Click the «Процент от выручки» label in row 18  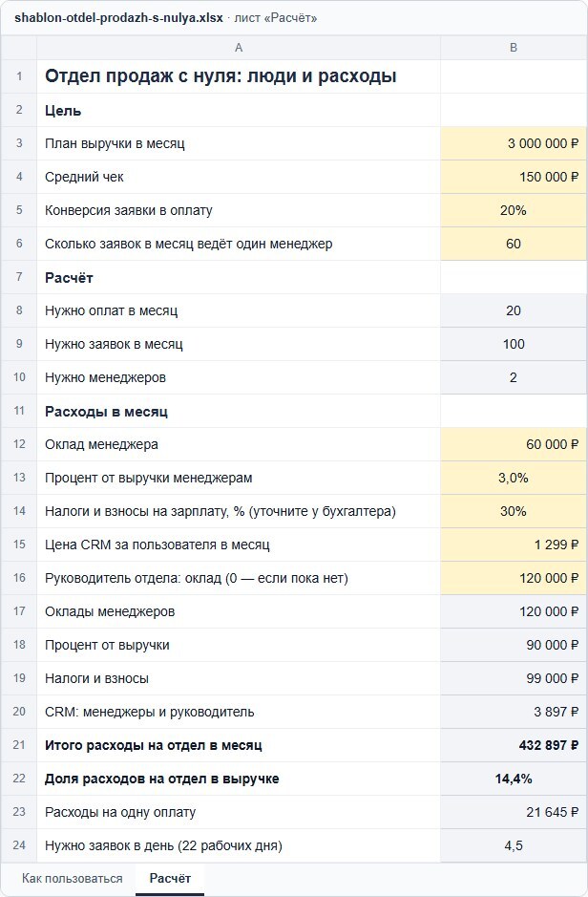(108, 646)
